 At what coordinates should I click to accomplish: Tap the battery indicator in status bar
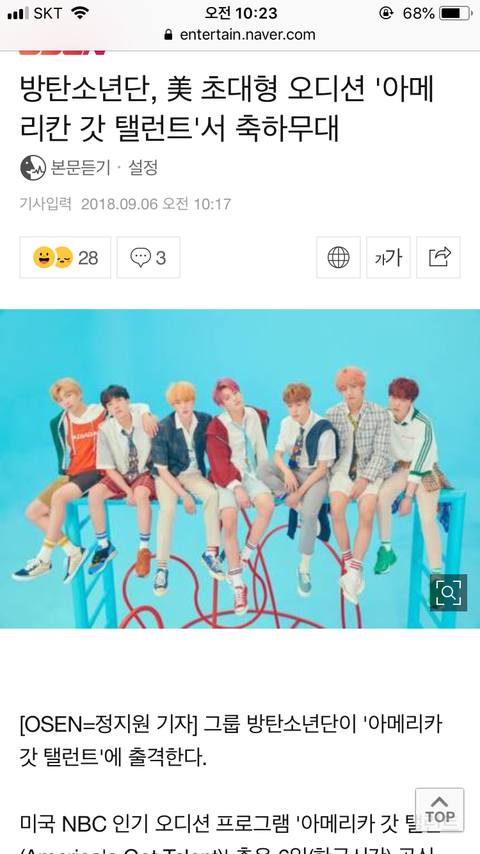[455, 13]
